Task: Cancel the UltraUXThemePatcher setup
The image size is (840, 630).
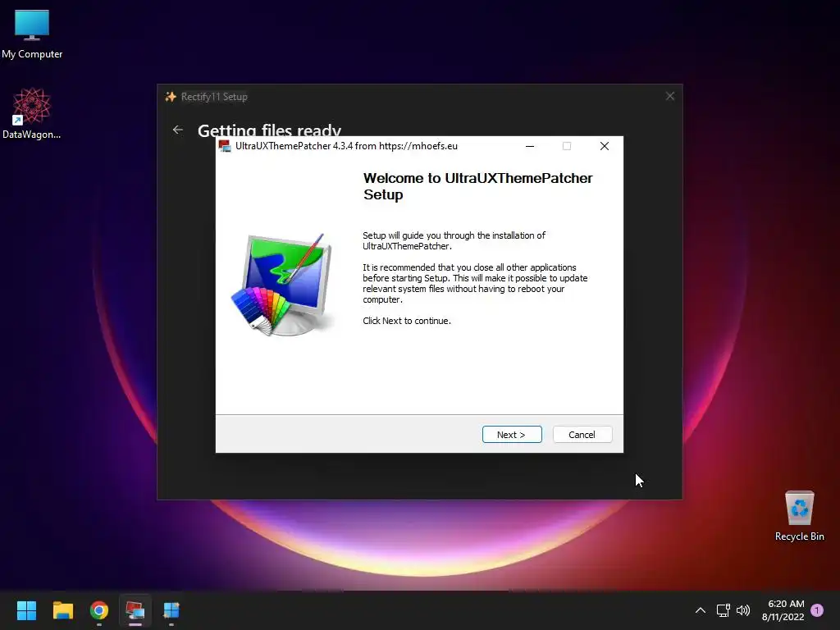Action: tap(582, 435)
